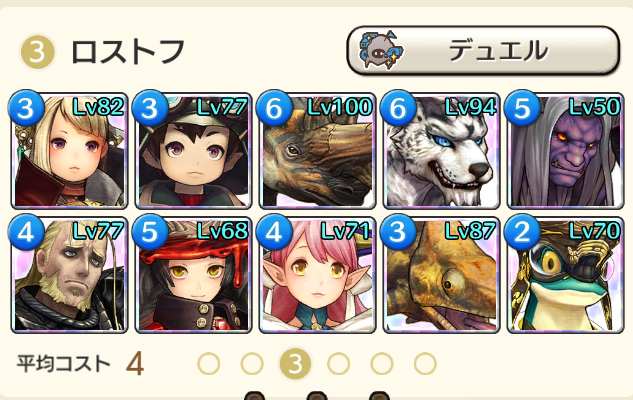Screen dimensions: 633x400
Task: Select the purple ogre Lv50 card
Action: point(565,151)
